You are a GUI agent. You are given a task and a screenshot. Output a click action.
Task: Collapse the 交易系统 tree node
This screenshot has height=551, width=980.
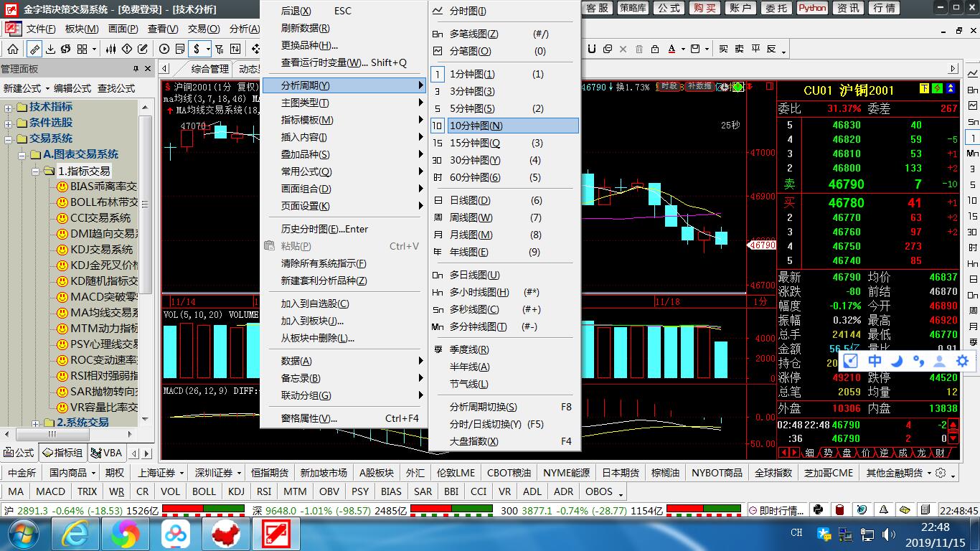point(9,138)
